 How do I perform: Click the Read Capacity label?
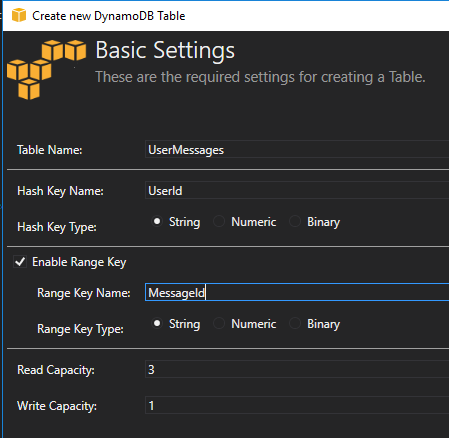point(56,370)
